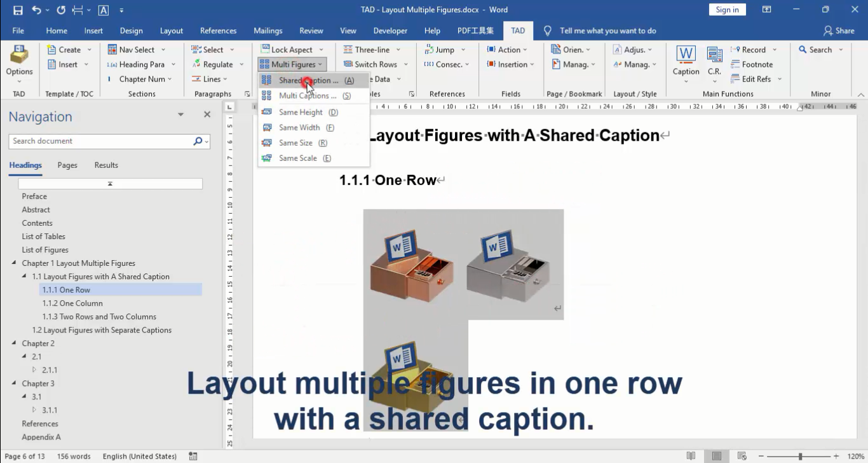Open the Results tab in Navigation
Screen dimensions: 868x463
point(106,165)
